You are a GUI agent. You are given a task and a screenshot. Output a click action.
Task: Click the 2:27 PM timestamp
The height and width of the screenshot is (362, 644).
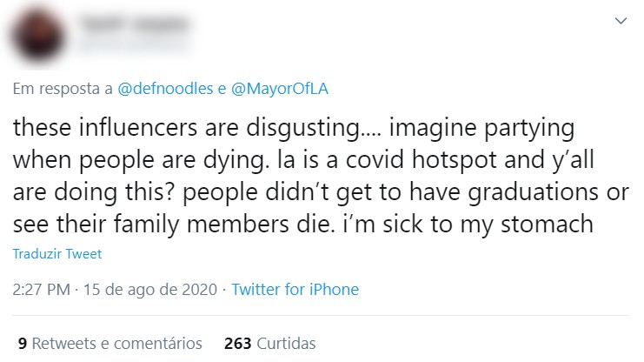(x=42, y=289)
